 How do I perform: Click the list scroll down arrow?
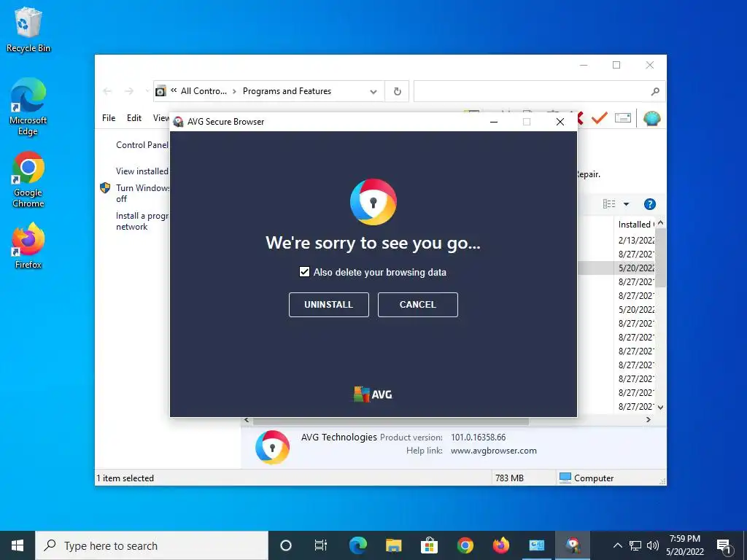tap(660, 408)
